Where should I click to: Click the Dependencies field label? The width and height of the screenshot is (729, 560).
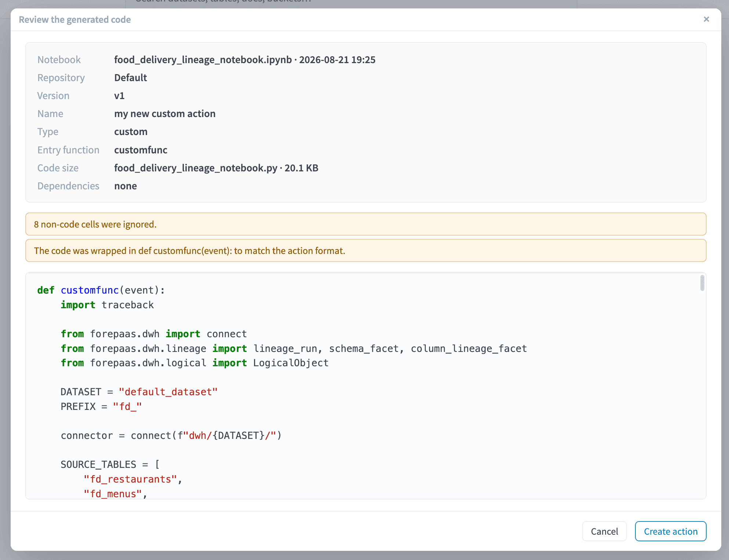pyautogui.click(x=68, y=186)
